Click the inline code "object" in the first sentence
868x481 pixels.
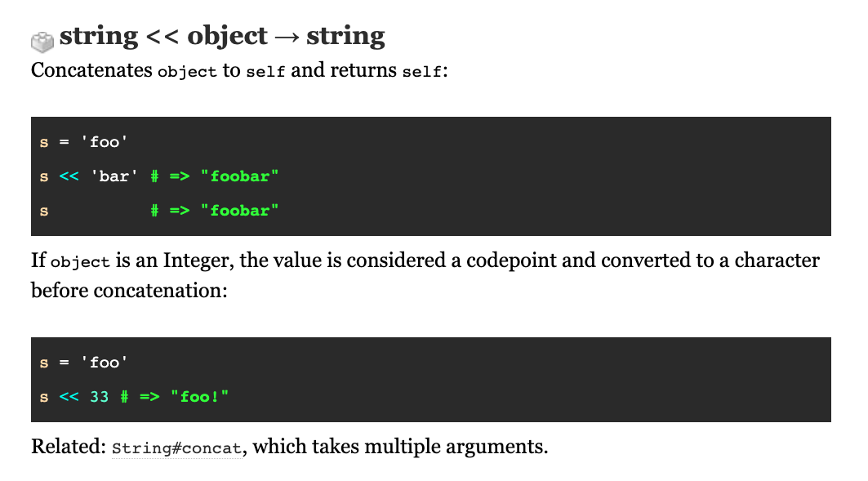(187, 72)
